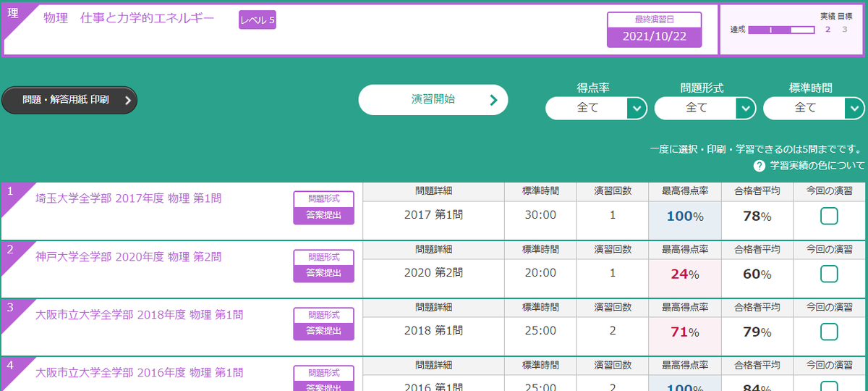Screen dimensions: 868x391
Task: Check 今回の演習 for 埼玉大学 2017 row
Action: 829,216
